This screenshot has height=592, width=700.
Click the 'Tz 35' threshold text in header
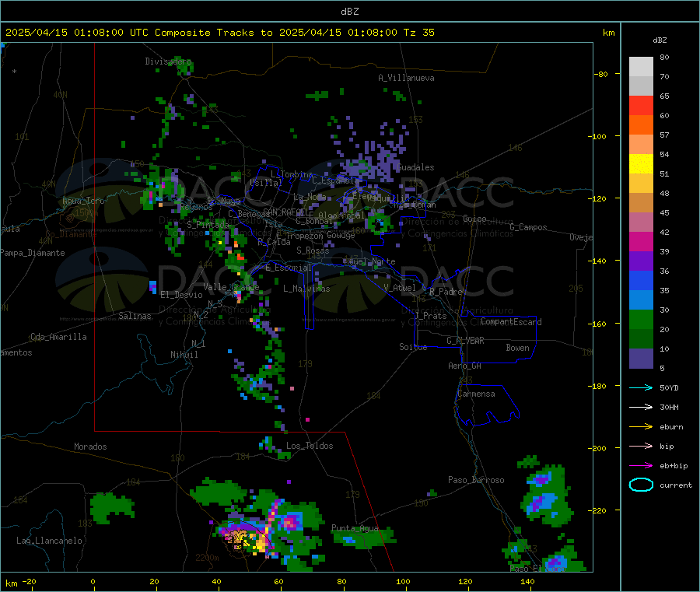click(418, 33)
